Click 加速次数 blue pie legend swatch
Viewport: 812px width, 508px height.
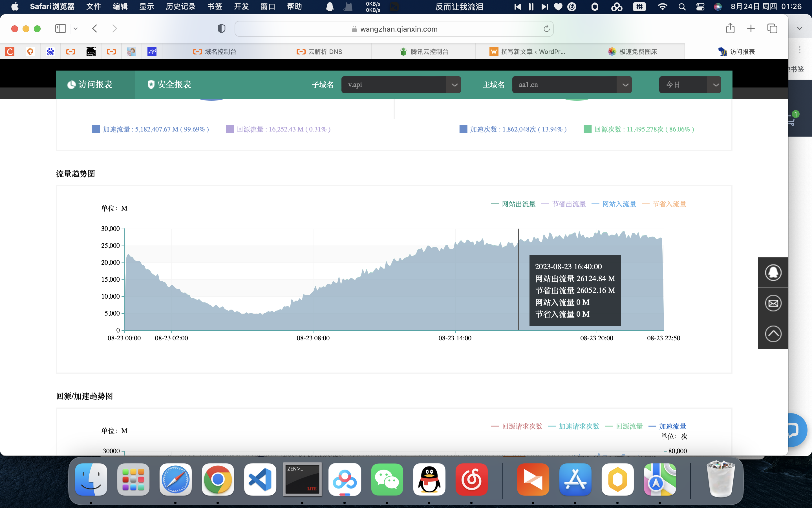point(464,129)
